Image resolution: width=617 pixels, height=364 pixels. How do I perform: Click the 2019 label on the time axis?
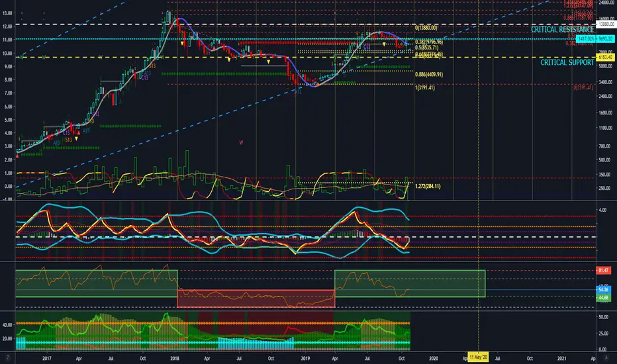(x=305, y=359)
